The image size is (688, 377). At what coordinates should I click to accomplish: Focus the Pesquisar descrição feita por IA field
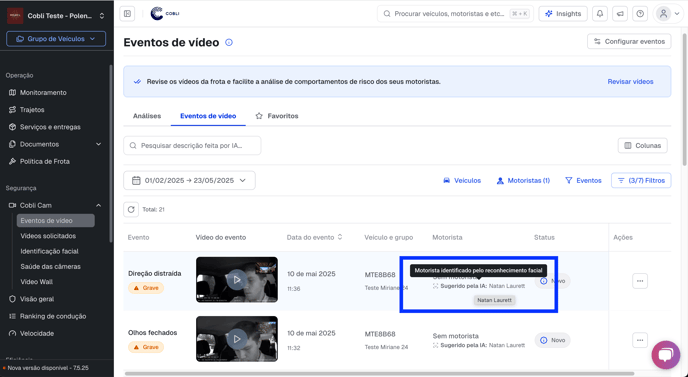click(x=192, y=145)
